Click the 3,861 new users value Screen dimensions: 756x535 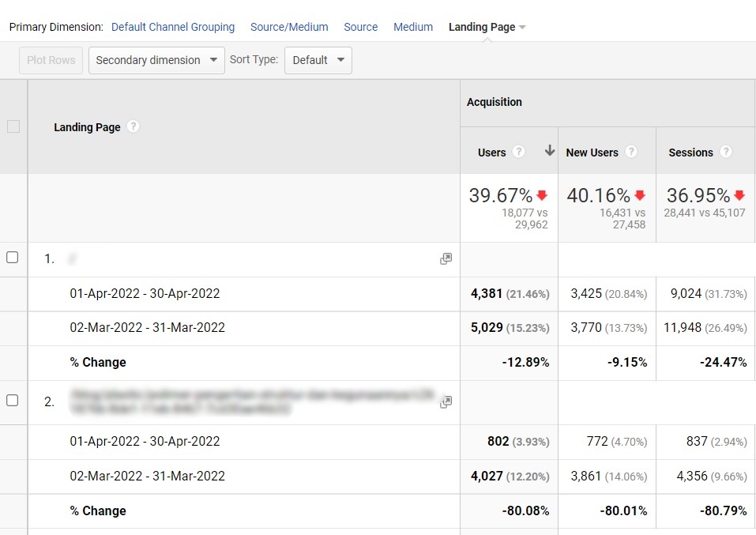pyautogui.click(x=586, y=477)
